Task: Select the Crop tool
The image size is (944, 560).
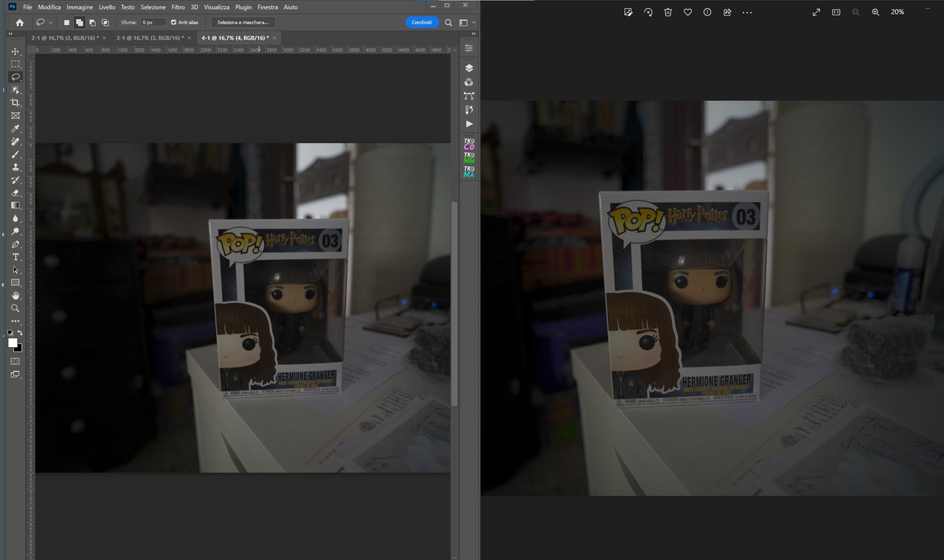Action: (x=15, y=102)
